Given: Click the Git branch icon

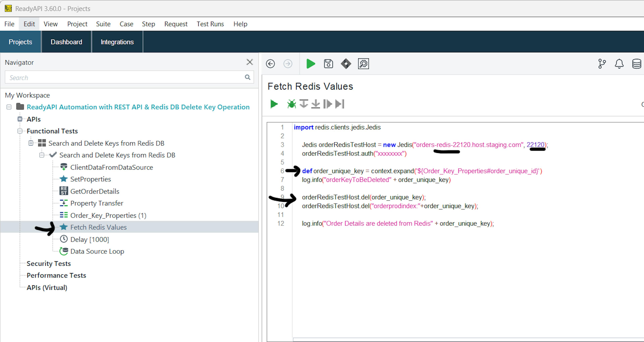Looking at the screenshot, I should 602,64.
